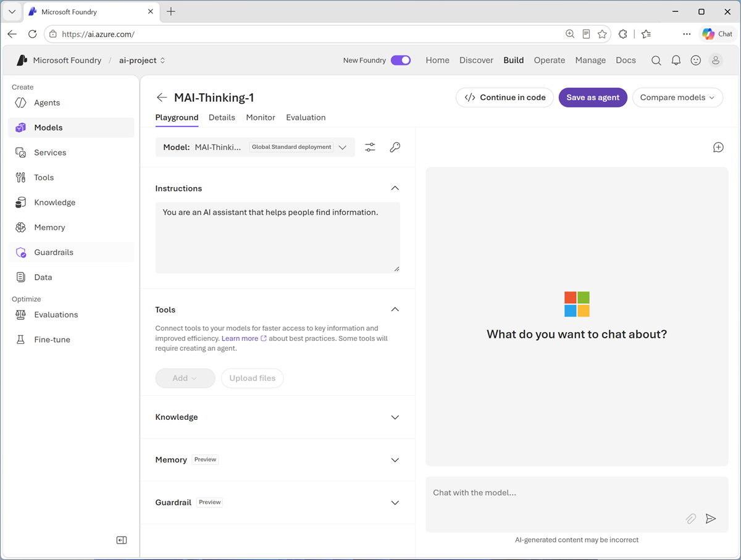Image resolution: width=741 pixels, height=560 pixels.
Task: Open Operate in top navigation
Action: pos(550,61)
